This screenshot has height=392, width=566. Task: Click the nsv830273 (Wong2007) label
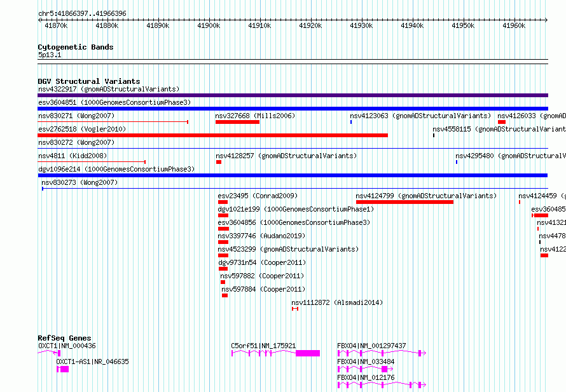pyautogui.click(x=79, y=182)
